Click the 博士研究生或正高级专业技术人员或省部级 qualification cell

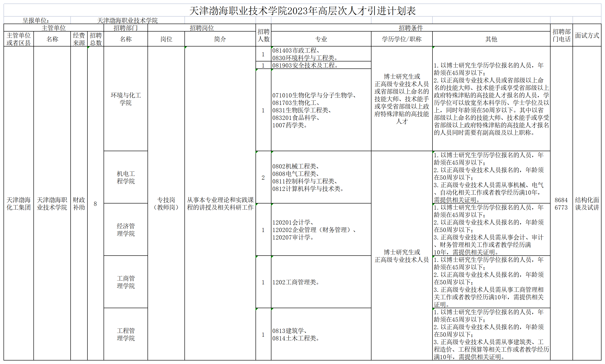coord(402,99)
